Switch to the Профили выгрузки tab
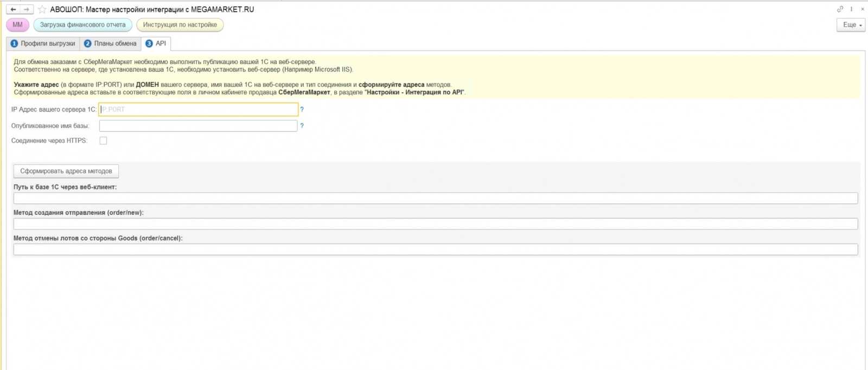Viewport: 868px width, 370px height. click(x=43, y=43)
